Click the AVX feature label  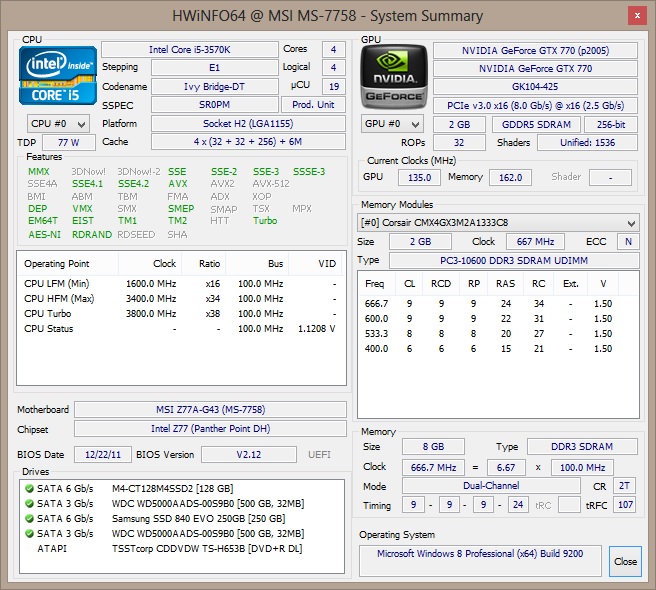click(178, 184)
